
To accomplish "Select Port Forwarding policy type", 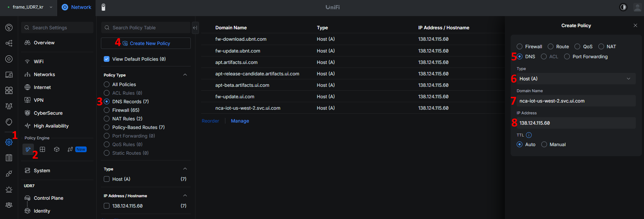I will 567,56.
